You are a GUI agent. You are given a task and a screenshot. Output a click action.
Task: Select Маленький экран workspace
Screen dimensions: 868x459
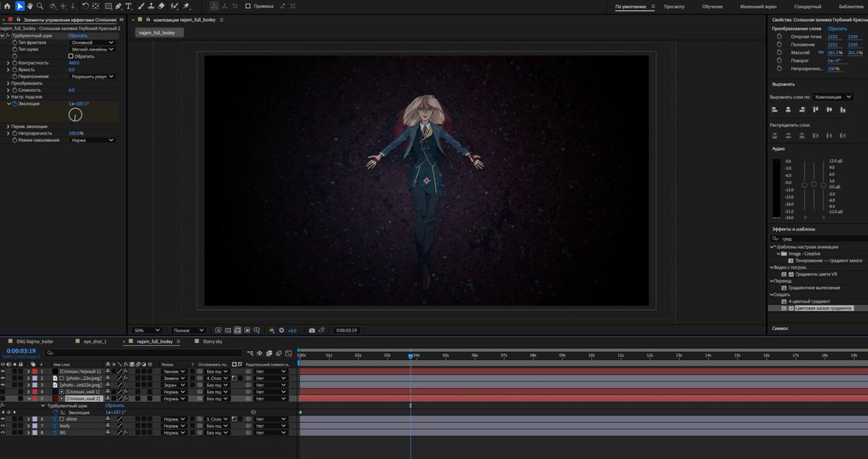(759, 6)
